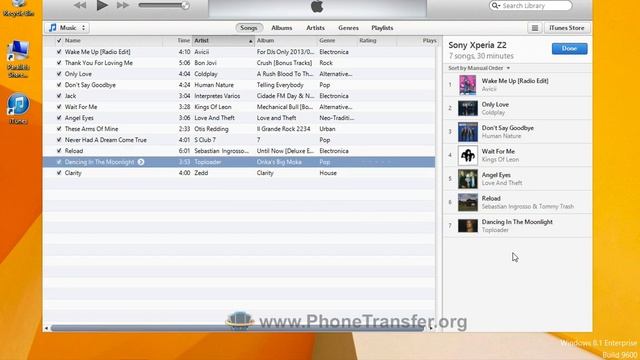This screenshot has height=360, width=640.
Task: Click arrow icon next to Dancing In The Moonlight
Action: pos(141,162)
